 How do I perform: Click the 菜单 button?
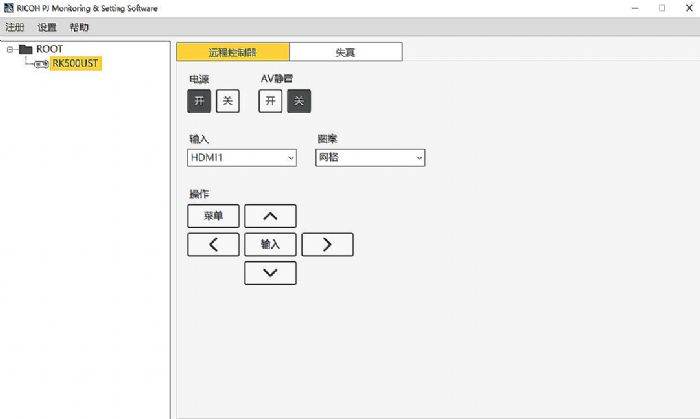click(x=213, y=216)
